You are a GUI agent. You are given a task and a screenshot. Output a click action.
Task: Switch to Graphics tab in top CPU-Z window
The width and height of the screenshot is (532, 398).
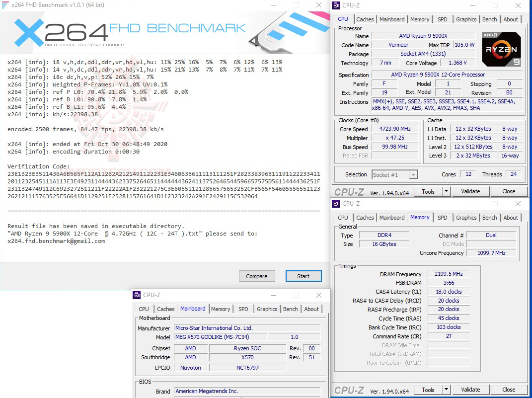point(466,19)
